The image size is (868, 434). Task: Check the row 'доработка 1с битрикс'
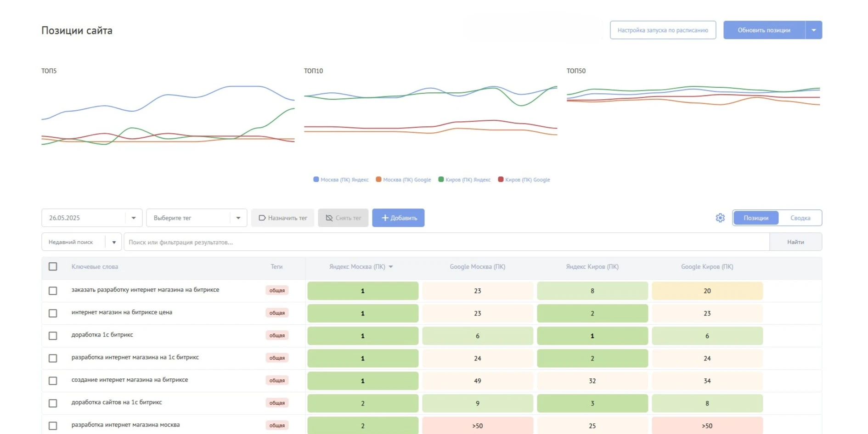click(x=53, y=336)
